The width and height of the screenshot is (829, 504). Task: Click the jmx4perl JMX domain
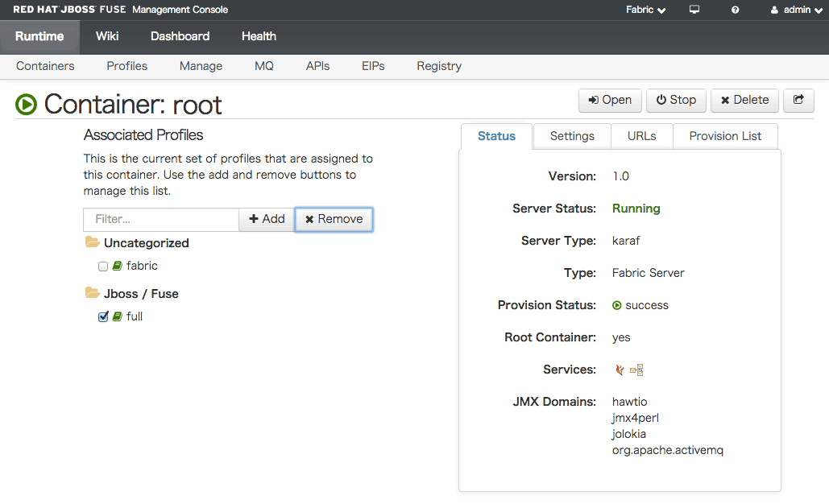coord(636,418)
